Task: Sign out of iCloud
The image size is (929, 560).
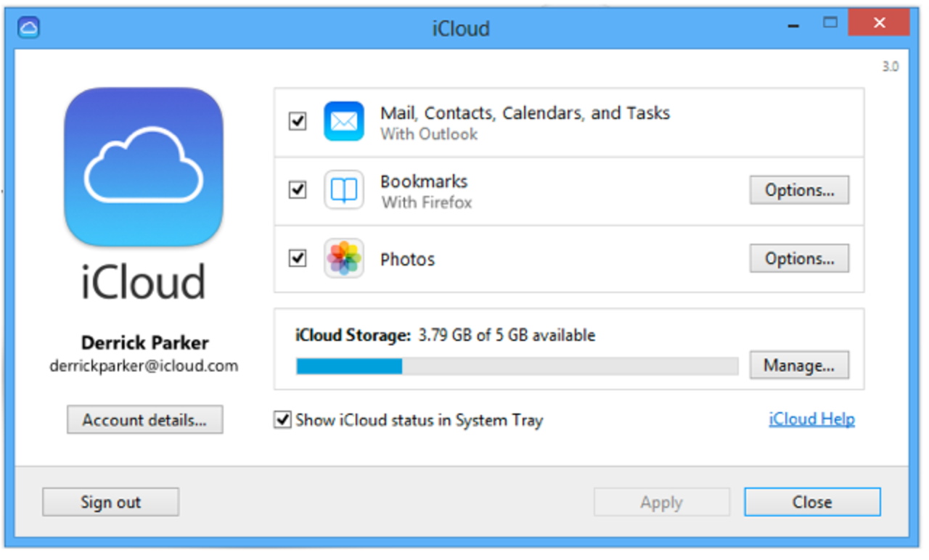Action: [110, 501]
